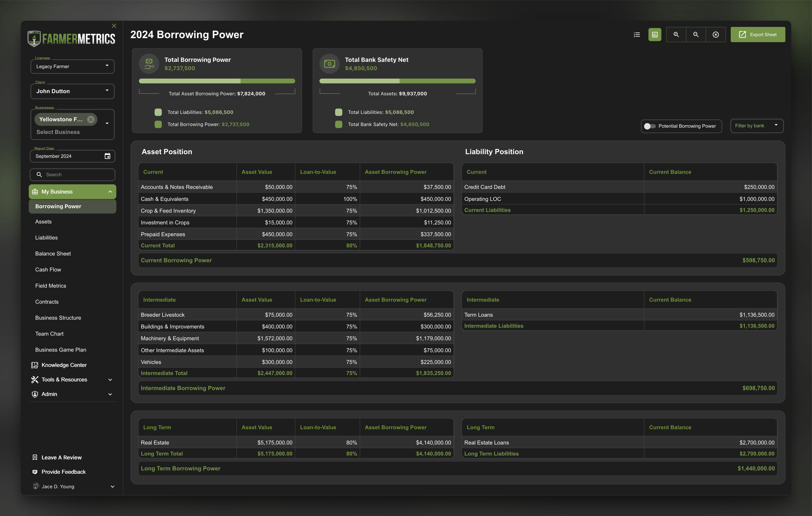
Task: Switch to numbered list view icon
Action: click(637, 35)
